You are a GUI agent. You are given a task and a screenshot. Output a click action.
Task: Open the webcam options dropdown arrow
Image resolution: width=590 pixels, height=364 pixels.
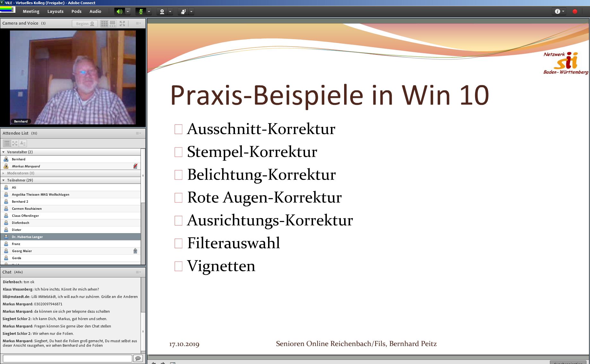[170, 12]
